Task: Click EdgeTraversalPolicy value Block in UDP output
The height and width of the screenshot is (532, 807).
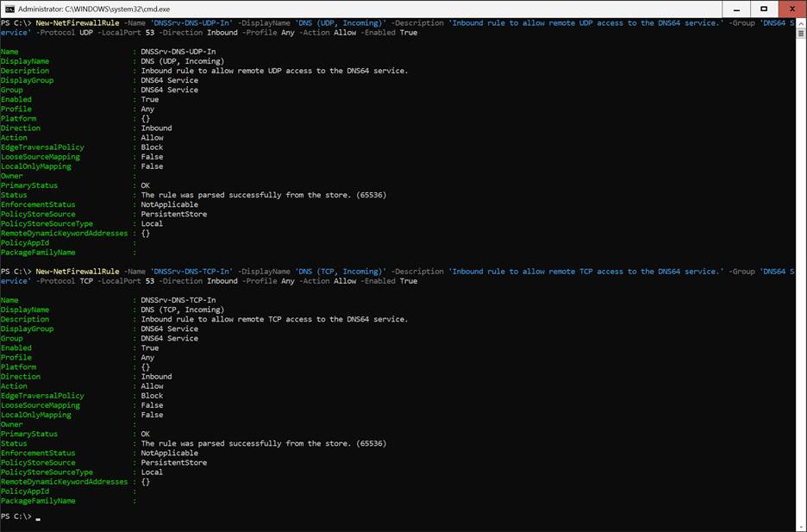Action: click(x=152, y=147)
